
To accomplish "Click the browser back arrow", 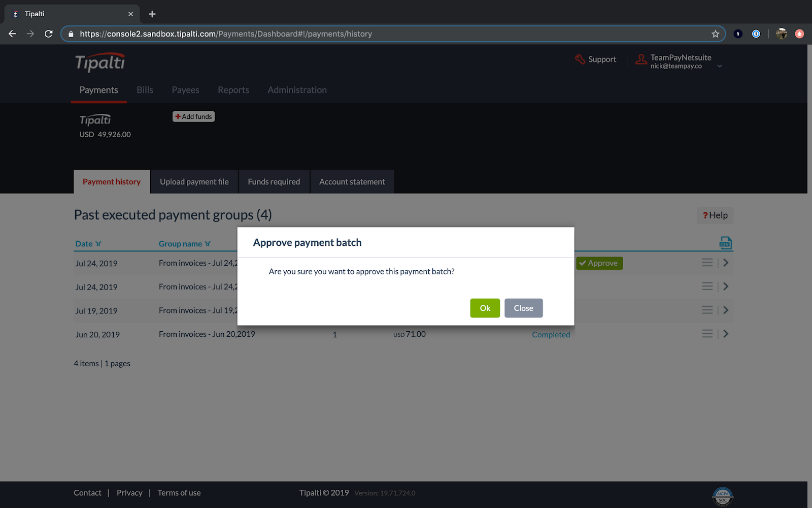I will coord(12,34).
